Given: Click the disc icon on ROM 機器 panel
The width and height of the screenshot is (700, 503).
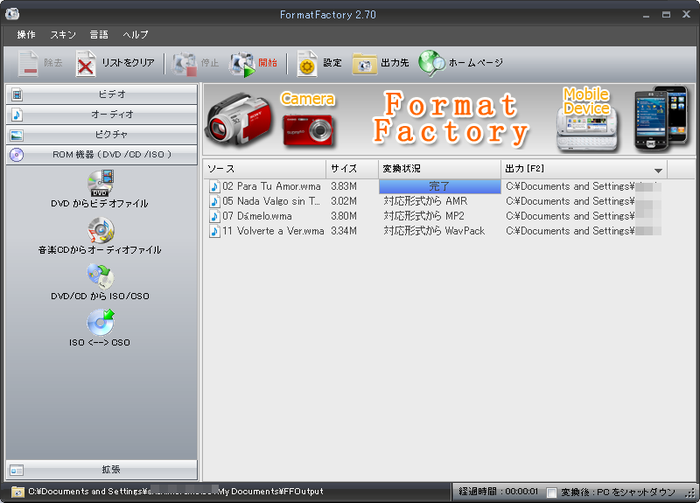Looking at the screenshot, I should (x=17, y=155).
